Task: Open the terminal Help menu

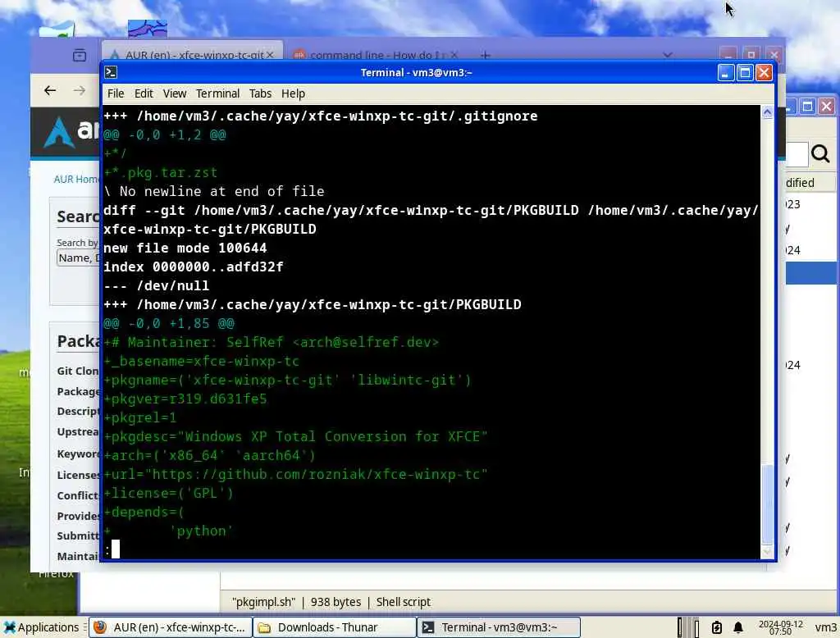Action: pyautogui.click(x=293, y=93)
